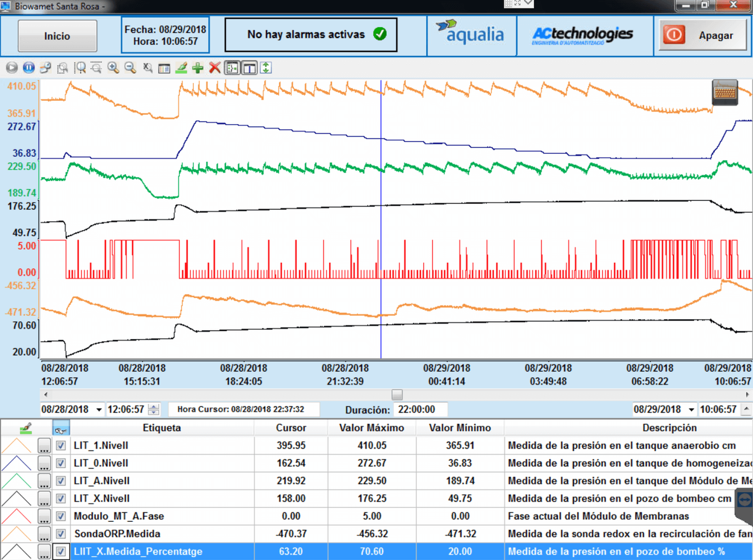The image size is (753, 560).
Task: Open options button for LIT_0.Nivell row
Action: tap(44, 464)
